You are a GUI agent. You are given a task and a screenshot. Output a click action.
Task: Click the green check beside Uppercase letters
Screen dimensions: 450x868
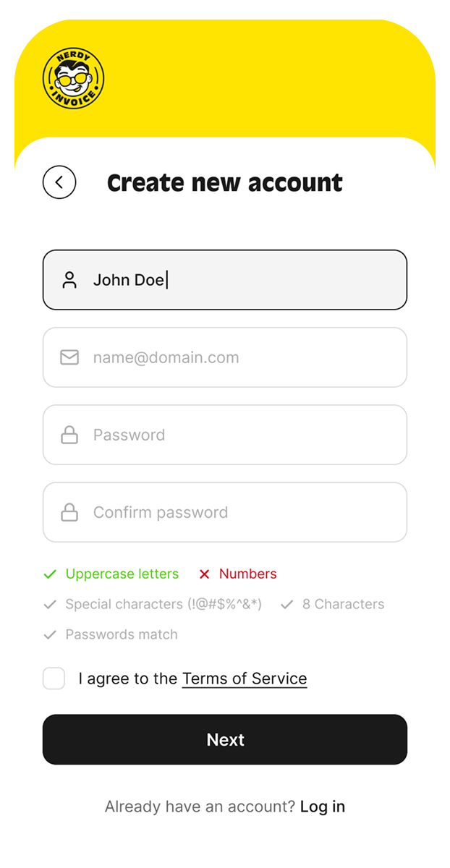pos(50,574)
